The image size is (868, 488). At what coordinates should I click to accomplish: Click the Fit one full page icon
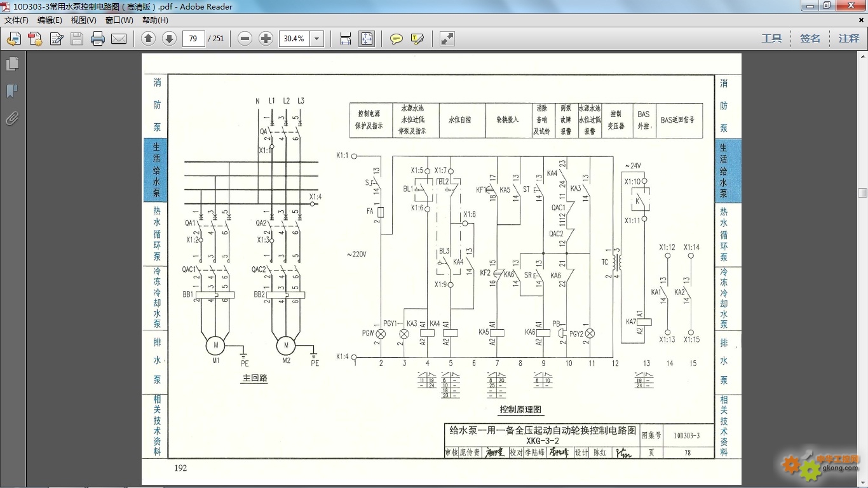tap(367, 39)
